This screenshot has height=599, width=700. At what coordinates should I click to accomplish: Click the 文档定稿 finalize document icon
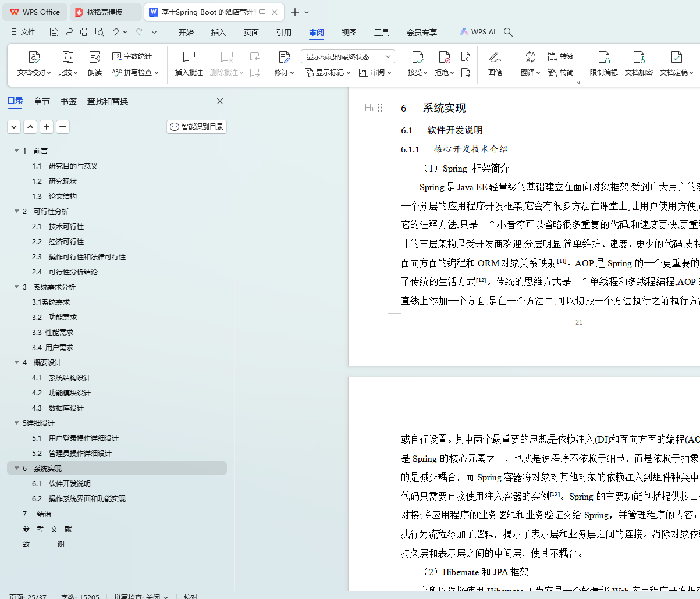tap(676, 57)
